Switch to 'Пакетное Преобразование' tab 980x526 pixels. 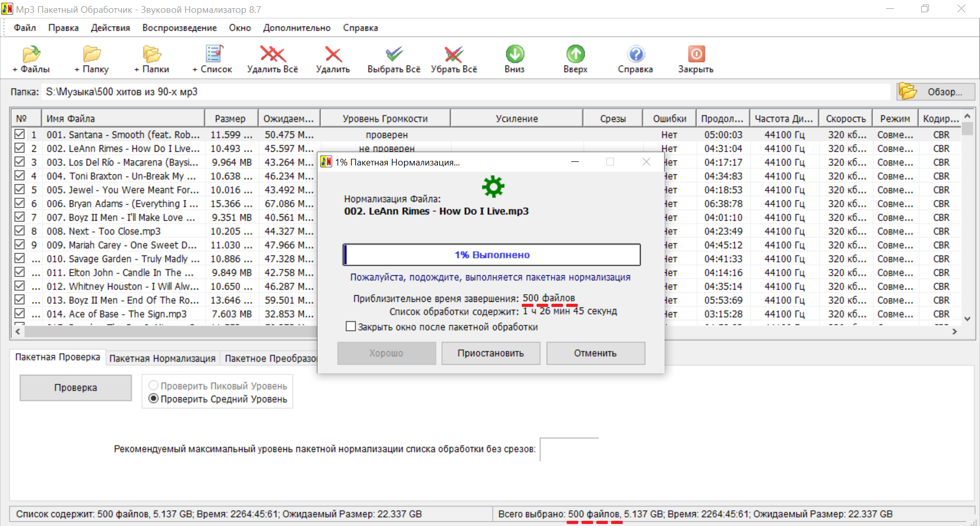pyautogui.click(x=269, y=358)
